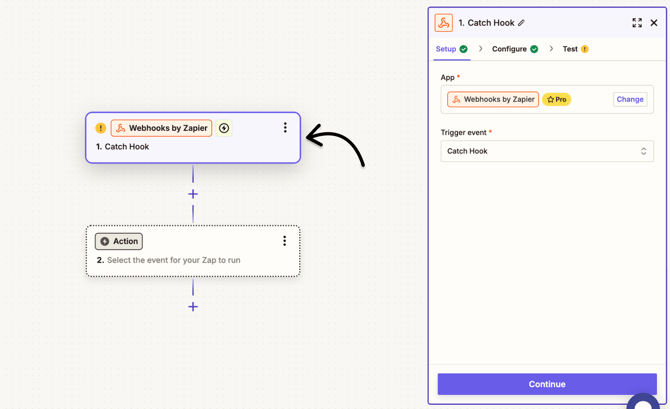Open the help chat bubble
The width and height of the screenshot is (670, 409).
pos(644,401)
